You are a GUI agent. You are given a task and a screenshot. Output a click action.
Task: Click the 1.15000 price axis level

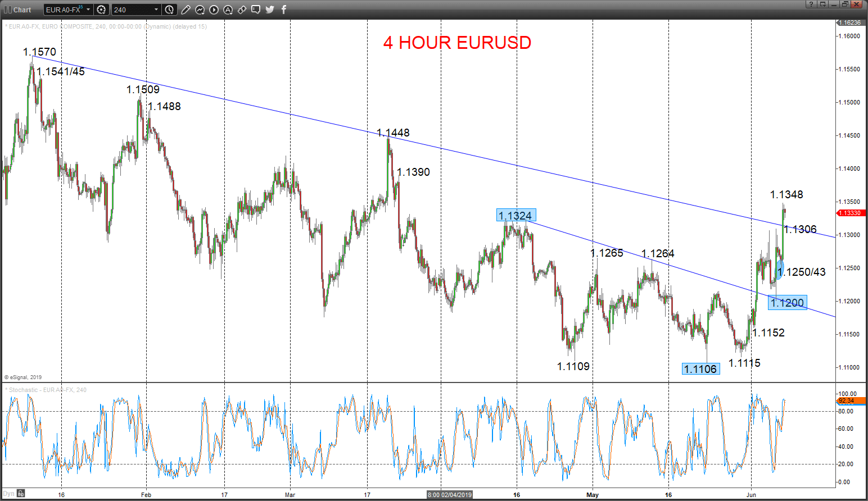[x=849, y=102]
